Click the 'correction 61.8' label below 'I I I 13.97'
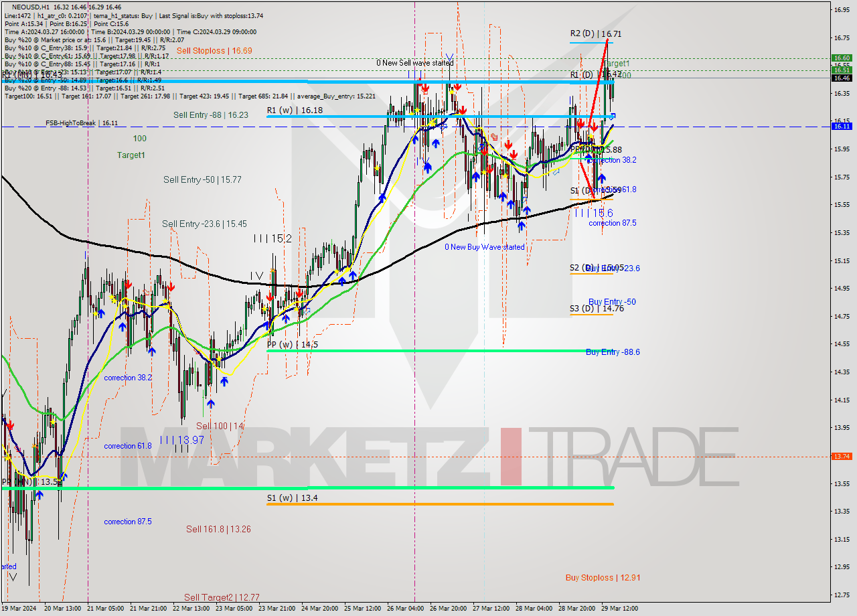The width and height of the screenshot is (857, 616). 128,446
